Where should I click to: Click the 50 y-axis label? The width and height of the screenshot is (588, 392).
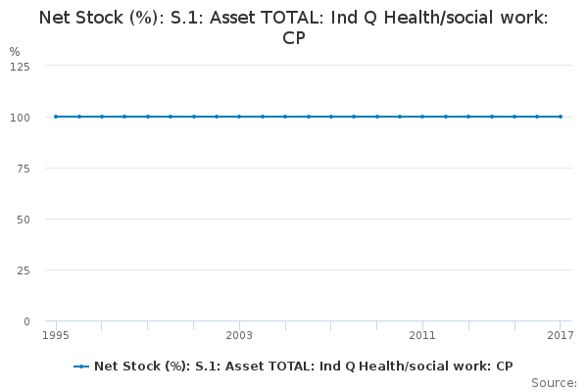pos(24,219)
